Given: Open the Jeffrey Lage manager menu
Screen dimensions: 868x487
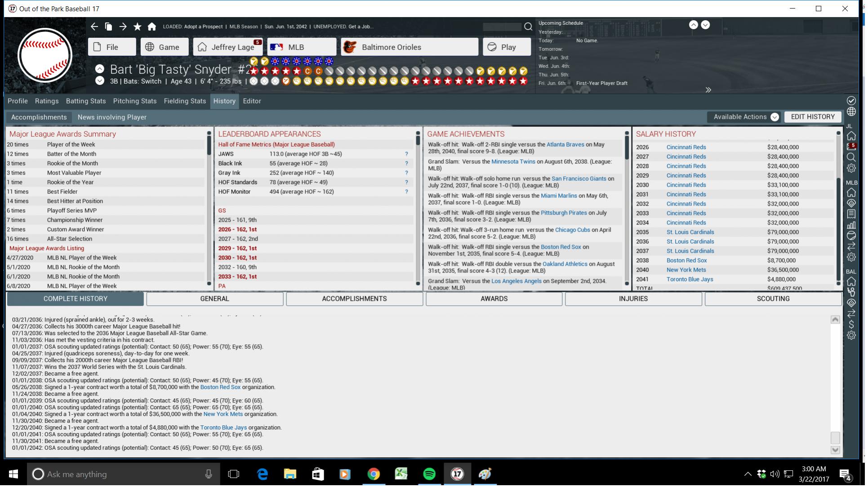Looking at the screenshot, I should [x=228, y=47].
